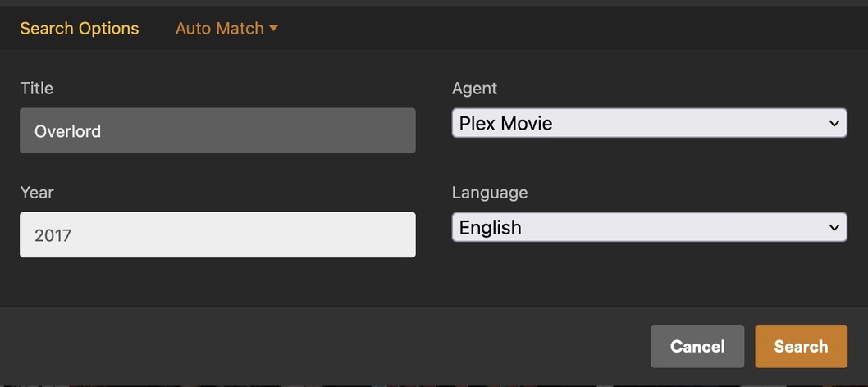
Task: Click the chevron on the Language selector
Action: click(834, 228)
